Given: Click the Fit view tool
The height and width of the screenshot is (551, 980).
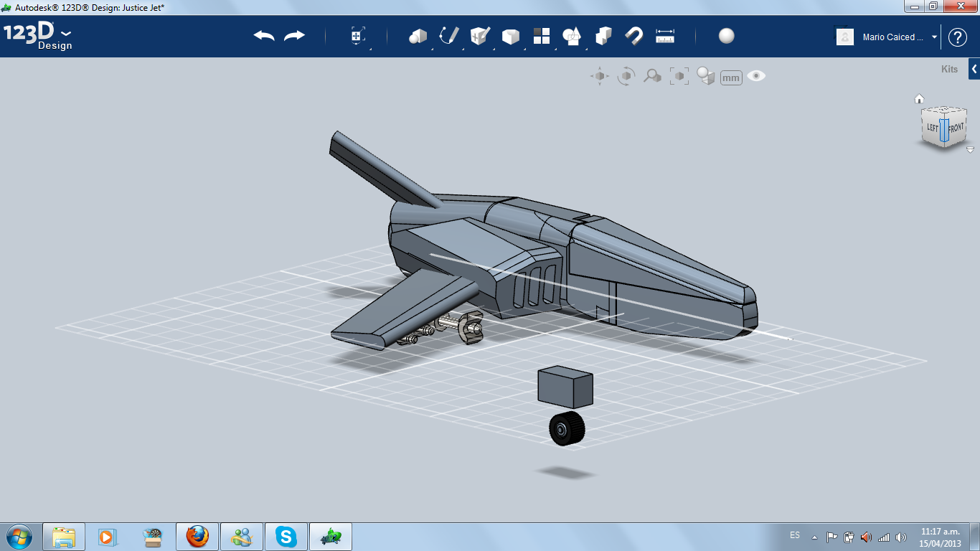Looking at the screenshot, I should coord(679,76).
